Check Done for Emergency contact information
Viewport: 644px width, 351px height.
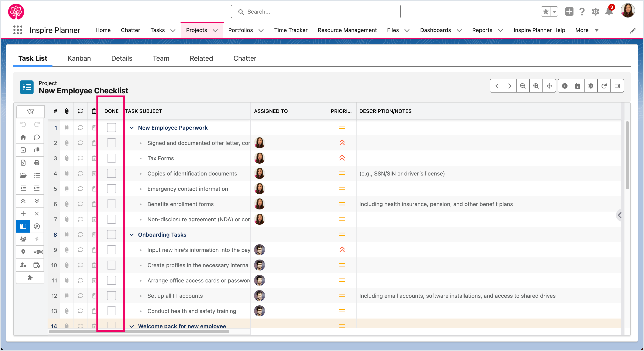point(112,189)
